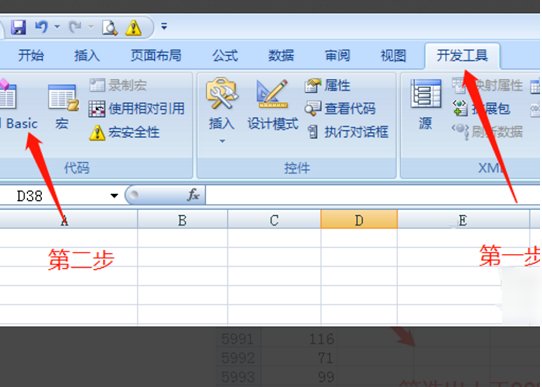Select column C header
Viewport: 542px width, 387px height.
point(274,220)
